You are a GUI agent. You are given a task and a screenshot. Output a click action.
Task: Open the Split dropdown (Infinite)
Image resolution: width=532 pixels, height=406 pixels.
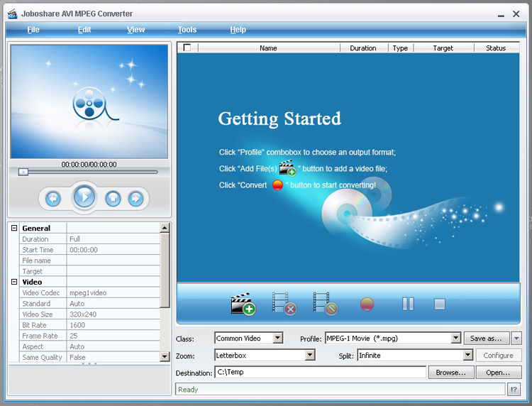click(468, 355)
